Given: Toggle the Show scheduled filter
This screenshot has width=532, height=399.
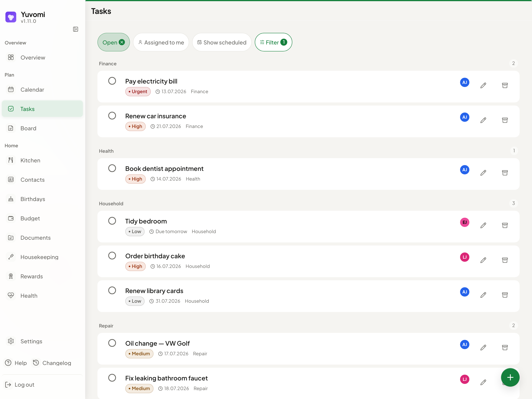Looking at the screenshot, I should tap(222, 42).
